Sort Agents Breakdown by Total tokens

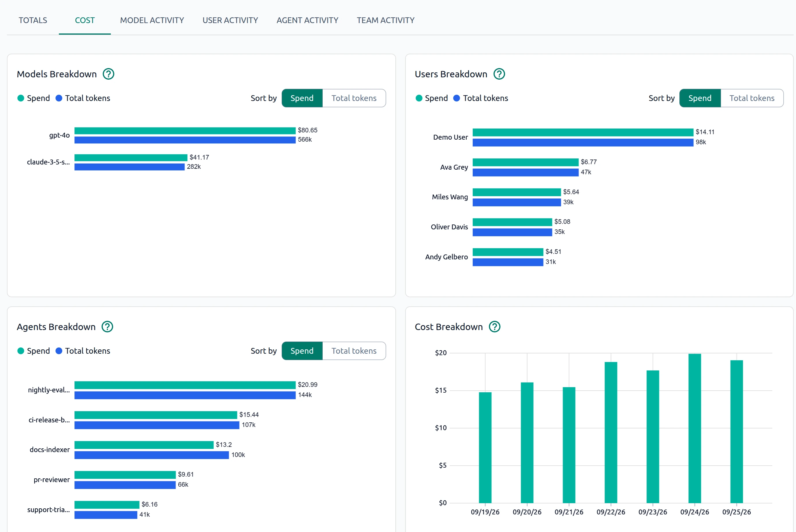click(x=354, y=351)
